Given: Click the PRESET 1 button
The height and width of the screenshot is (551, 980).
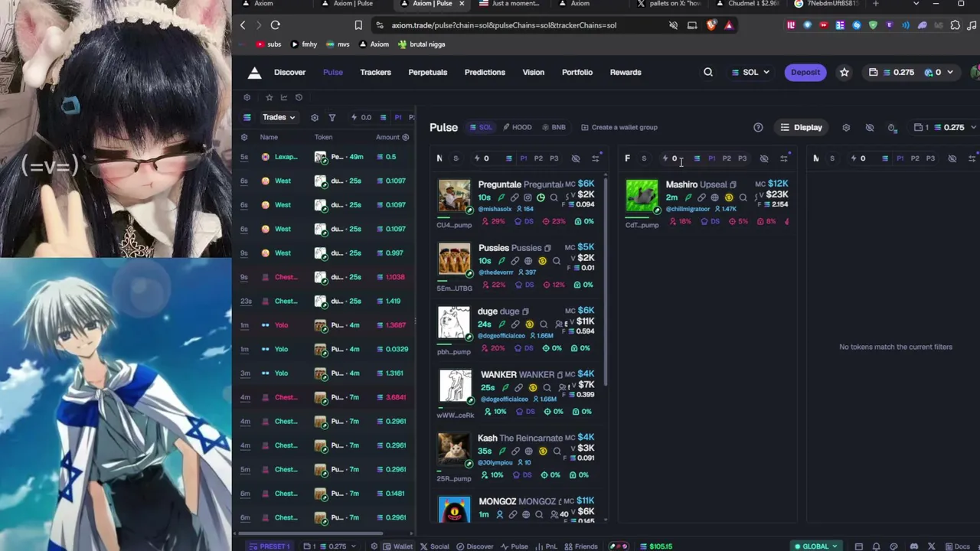Looking at the screenshot, I should (x=269, y=546).
